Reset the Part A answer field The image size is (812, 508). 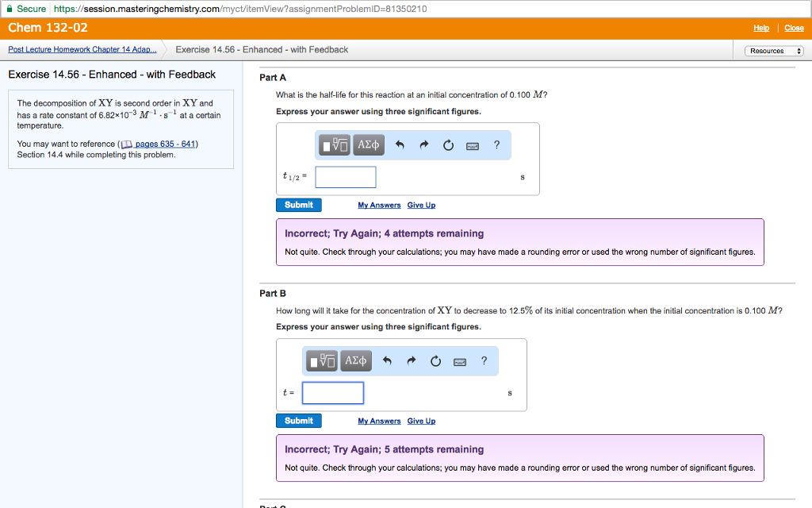tap(448, 145)
